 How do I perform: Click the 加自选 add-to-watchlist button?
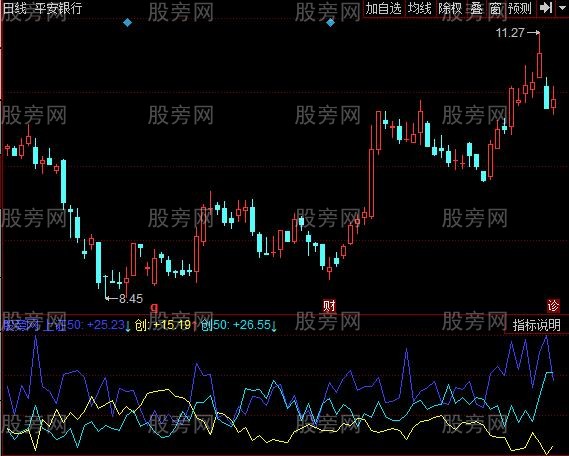[383, 8]
